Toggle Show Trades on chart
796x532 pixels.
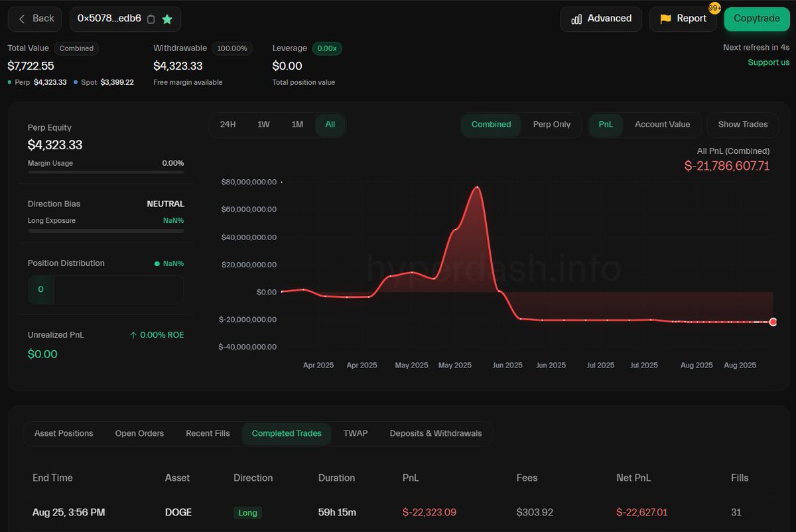[x=743, y=125]
